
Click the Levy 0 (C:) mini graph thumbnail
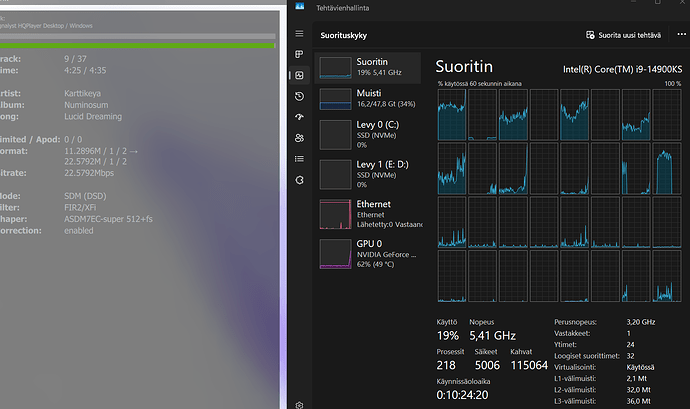tap(335, 135)
